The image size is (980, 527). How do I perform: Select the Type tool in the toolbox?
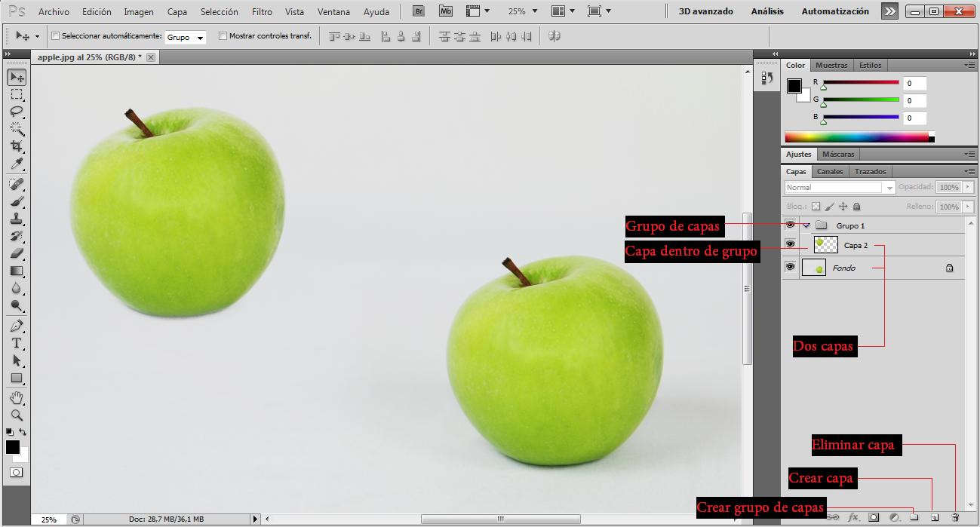17,342
